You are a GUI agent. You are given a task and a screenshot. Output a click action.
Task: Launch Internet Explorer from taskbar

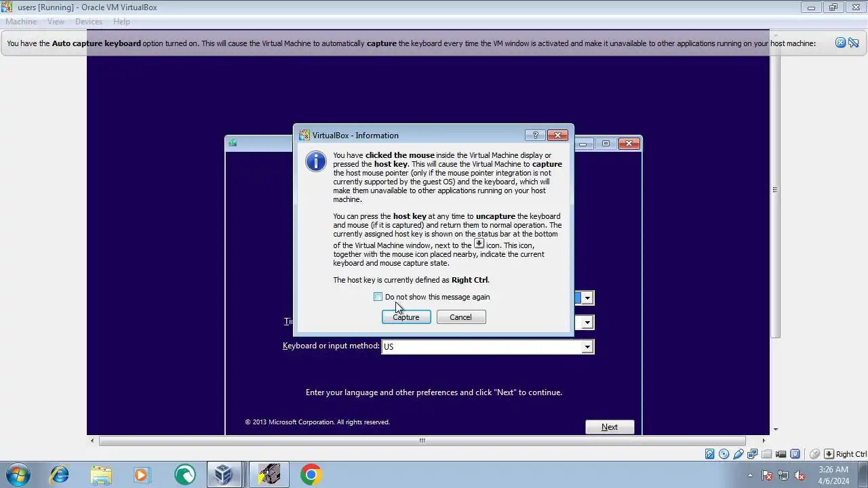60,474
